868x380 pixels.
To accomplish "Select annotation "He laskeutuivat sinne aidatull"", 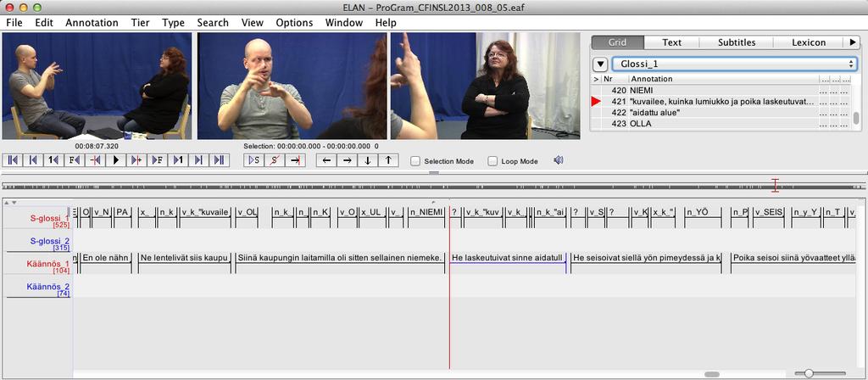I will (507, 258).
